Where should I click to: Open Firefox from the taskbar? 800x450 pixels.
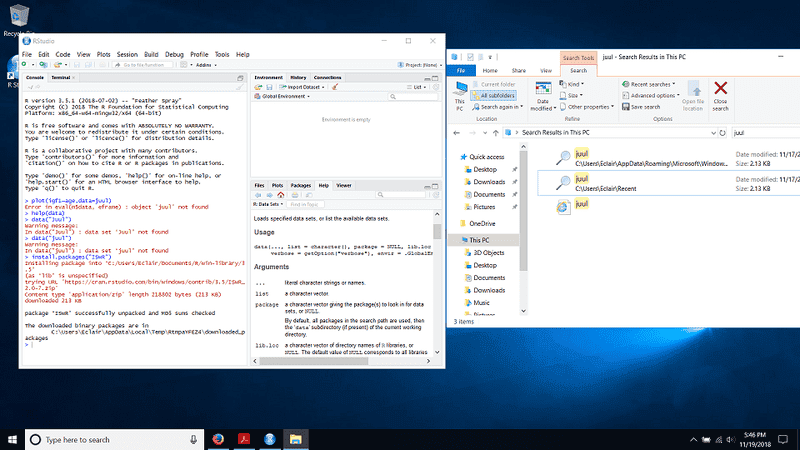(x=216, y=439)
